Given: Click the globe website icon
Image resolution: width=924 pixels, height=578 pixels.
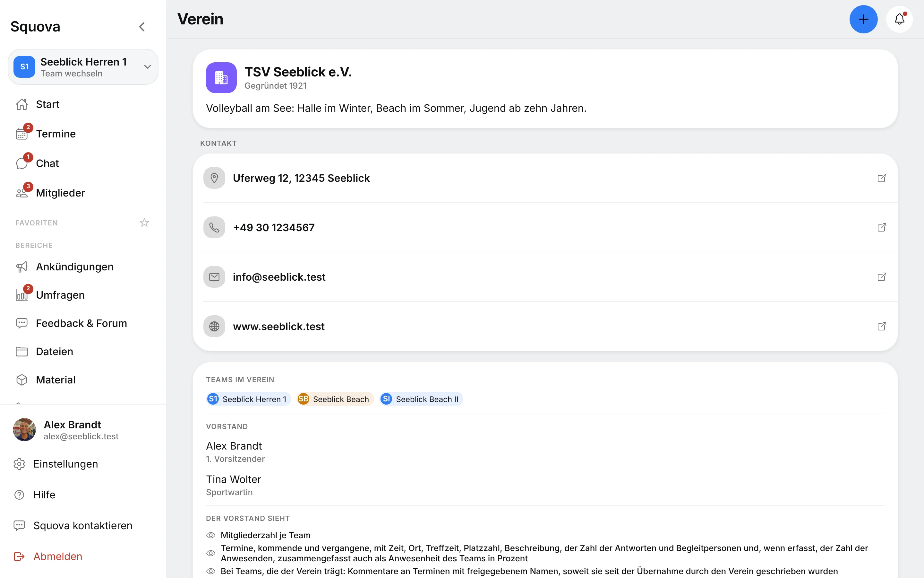Looking at the screenshot, I should 214,327.
